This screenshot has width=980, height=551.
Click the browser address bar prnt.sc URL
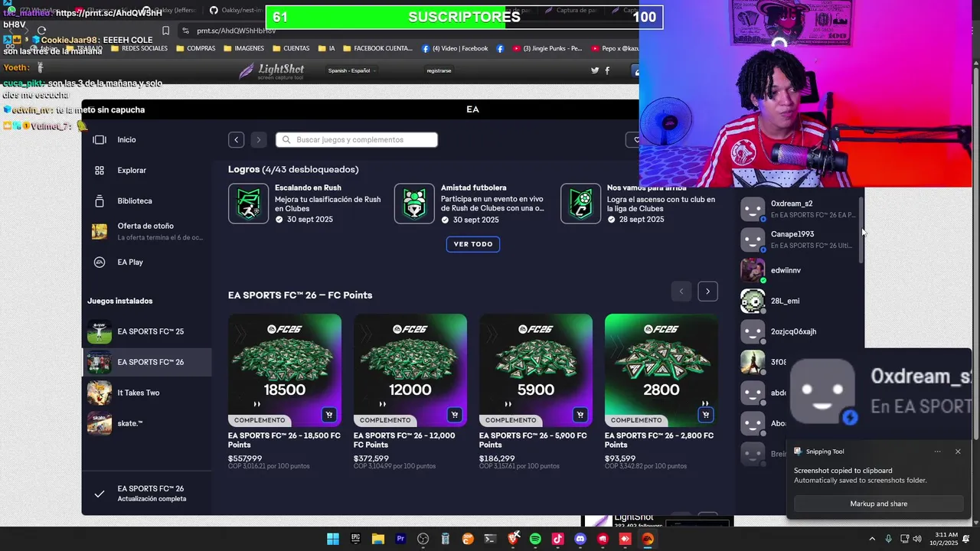236,31
